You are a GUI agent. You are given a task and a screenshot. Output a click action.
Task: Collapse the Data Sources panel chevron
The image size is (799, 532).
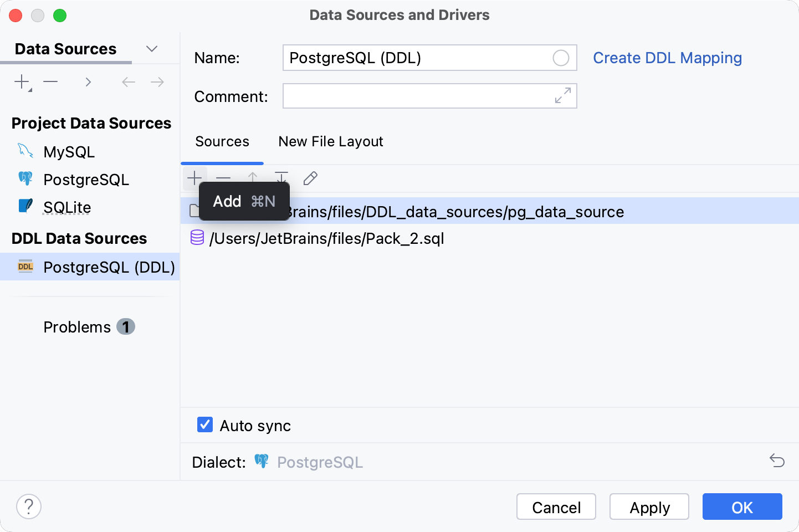152,48
